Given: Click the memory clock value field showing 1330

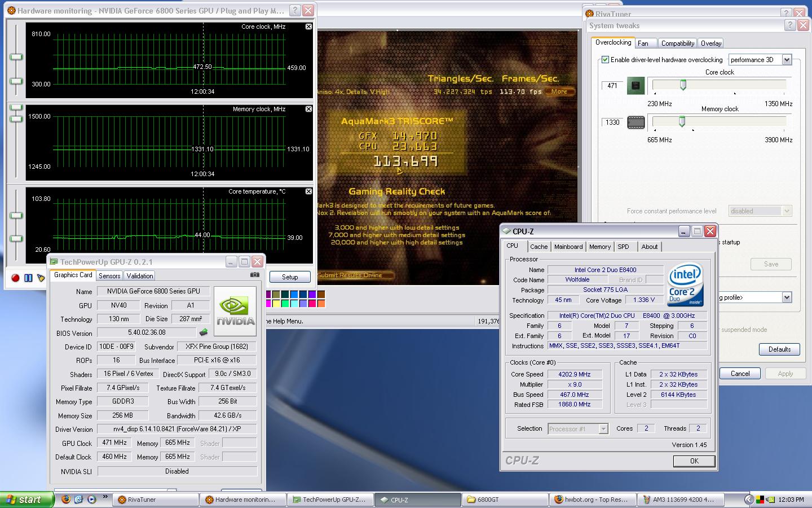Looking at the screenshot, I should pos(612,122).
